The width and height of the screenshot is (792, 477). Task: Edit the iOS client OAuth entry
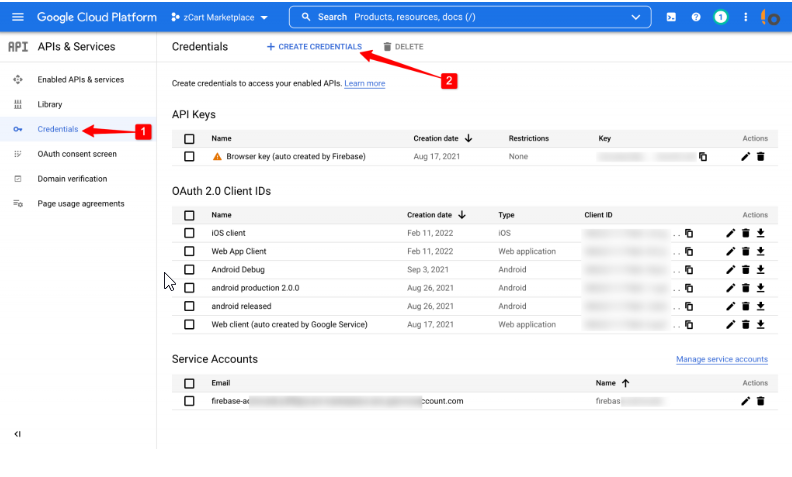tap(730, 233)
